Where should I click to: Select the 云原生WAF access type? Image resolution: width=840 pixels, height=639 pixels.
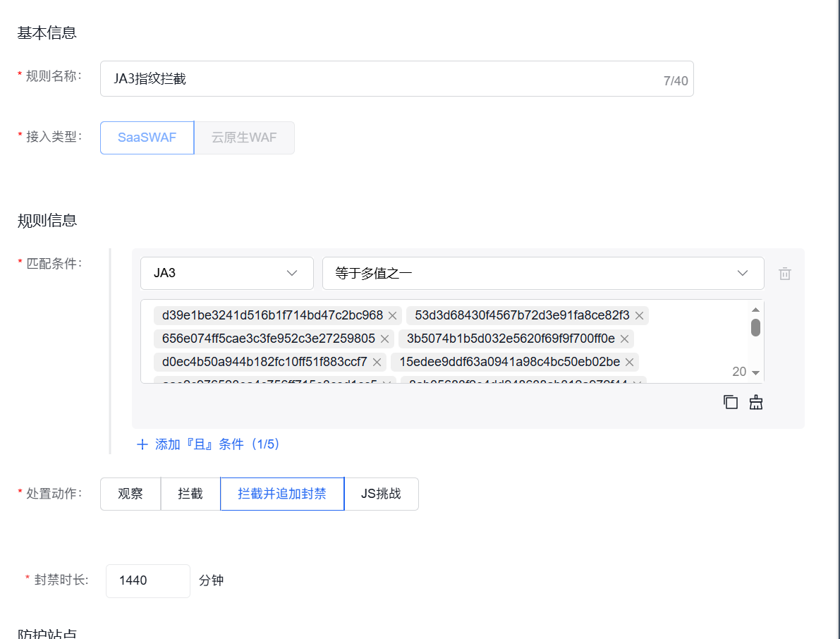(x=243, y=138)
